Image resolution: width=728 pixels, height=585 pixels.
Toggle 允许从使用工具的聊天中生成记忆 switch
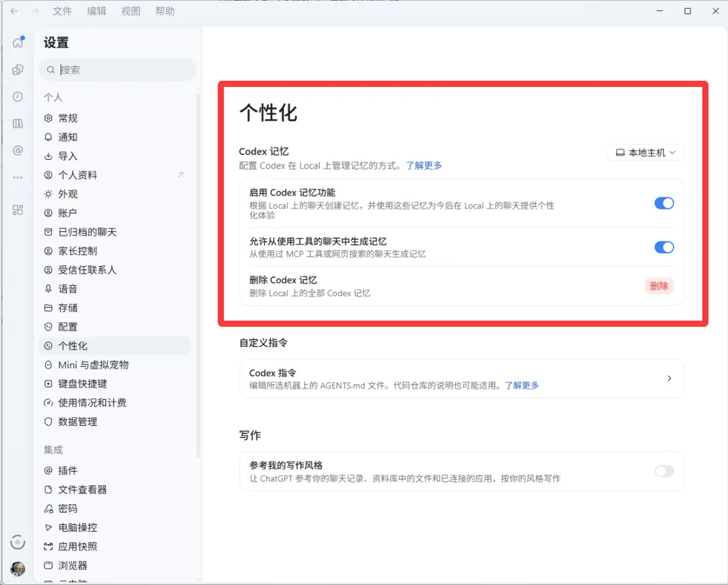[x=664, y=247]
